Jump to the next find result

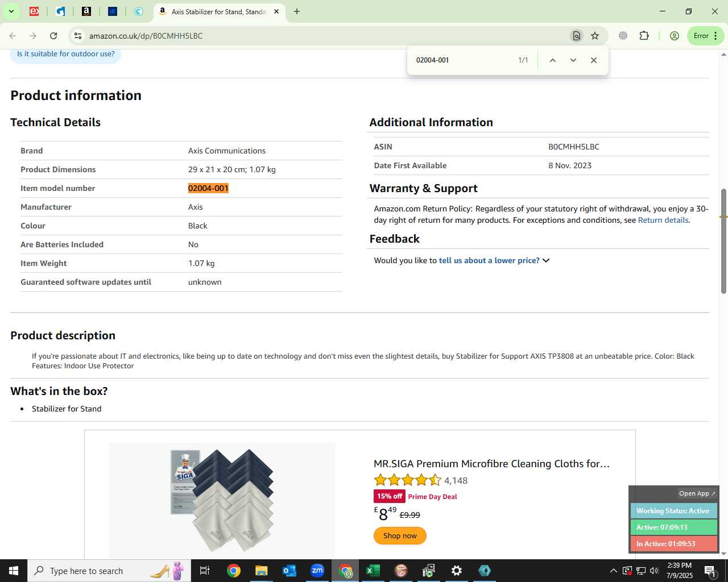point(573,60)
